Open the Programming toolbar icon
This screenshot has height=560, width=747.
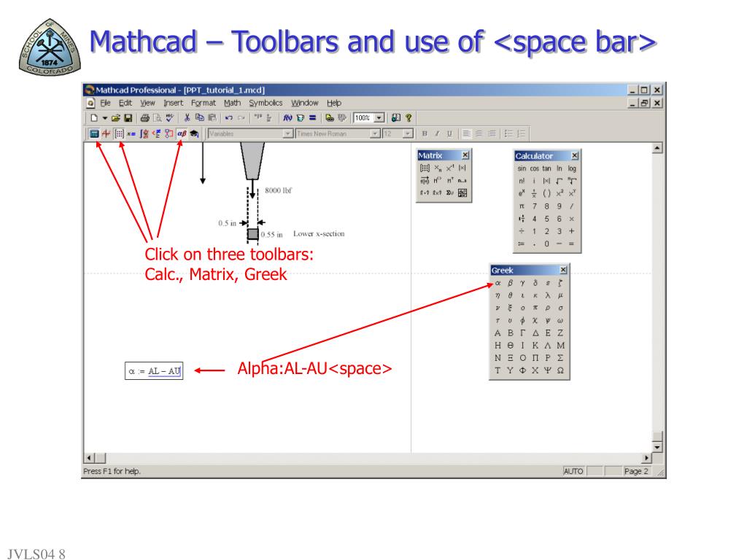coord(169,134)
